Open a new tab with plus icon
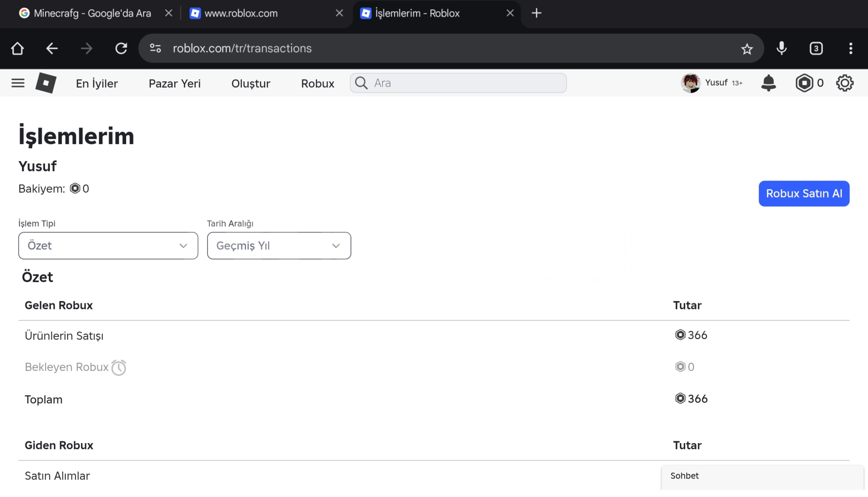The height and width of the screenshot is (497, 868). tap(537, 13)
